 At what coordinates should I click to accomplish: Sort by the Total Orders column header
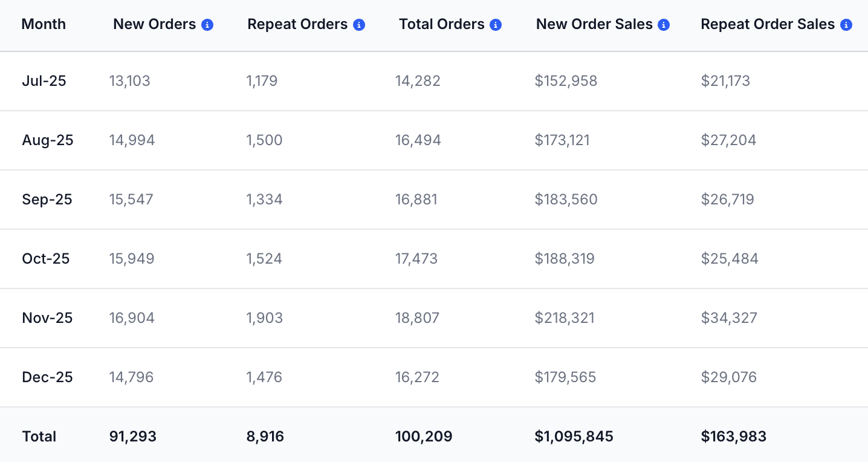click(442, 24)
